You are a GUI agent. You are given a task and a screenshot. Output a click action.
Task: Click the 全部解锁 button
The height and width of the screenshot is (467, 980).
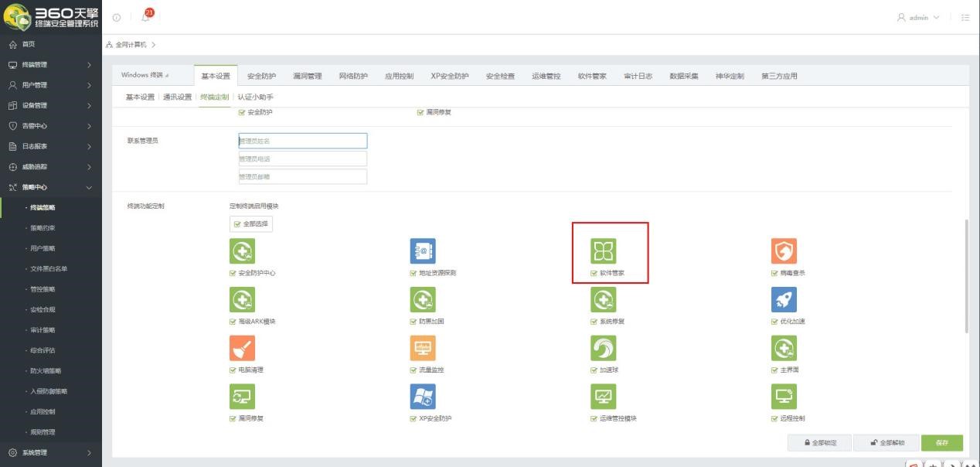coord(886,443)
